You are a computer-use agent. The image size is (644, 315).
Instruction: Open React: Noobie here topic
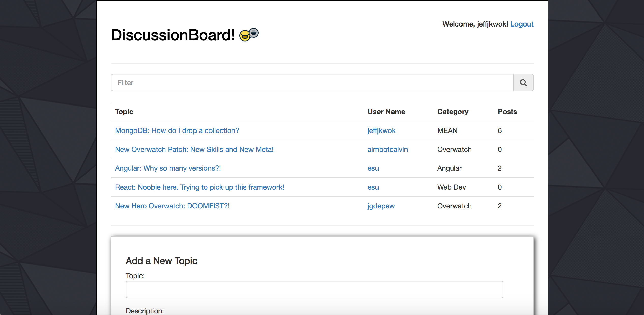pyautogui.click(x=200, y=187)
